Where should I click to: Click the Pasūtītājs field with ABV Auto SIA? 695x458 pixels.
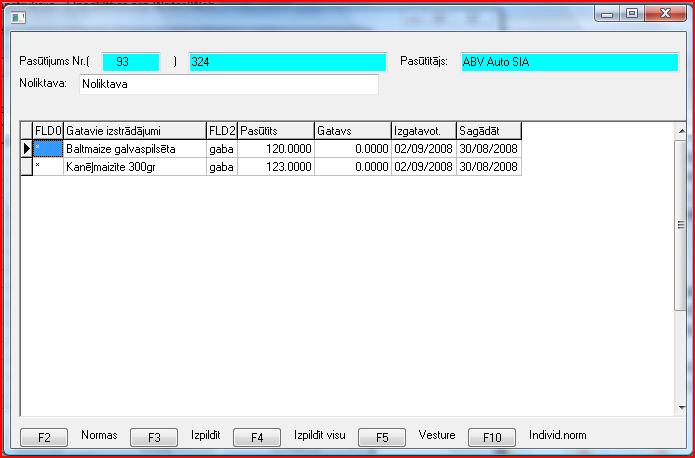[568, 62]
